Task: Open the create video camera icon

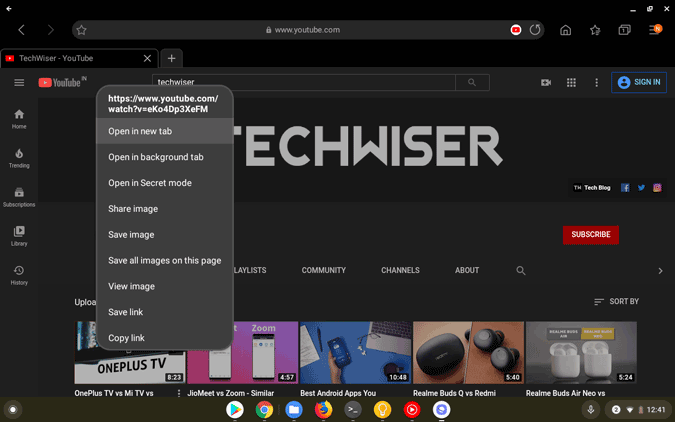Action: pyautogui.click(x=546, y=82)
